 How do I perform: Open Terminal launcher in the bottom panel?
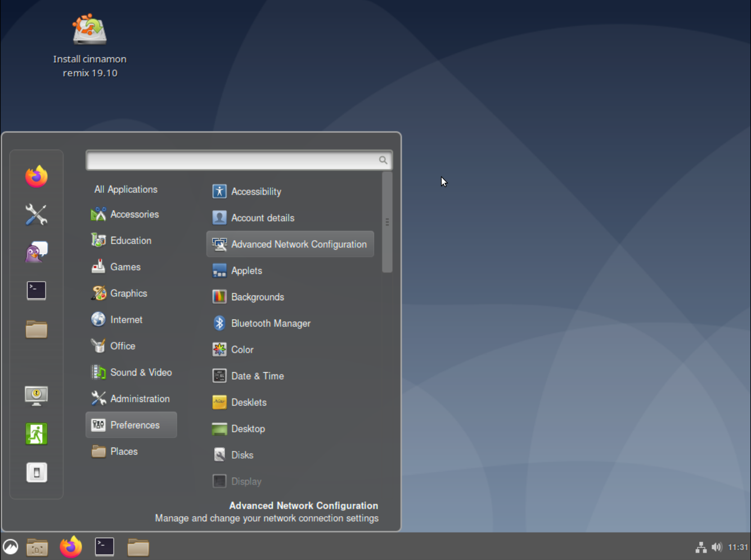click(x=105, y=547)
